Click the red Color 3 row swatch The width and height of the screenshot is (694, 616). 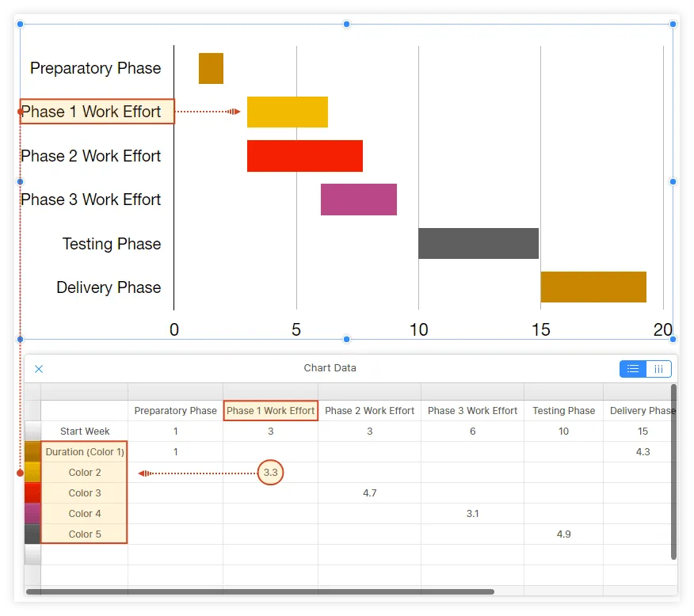pyautogui.click(x=32, y=493)
